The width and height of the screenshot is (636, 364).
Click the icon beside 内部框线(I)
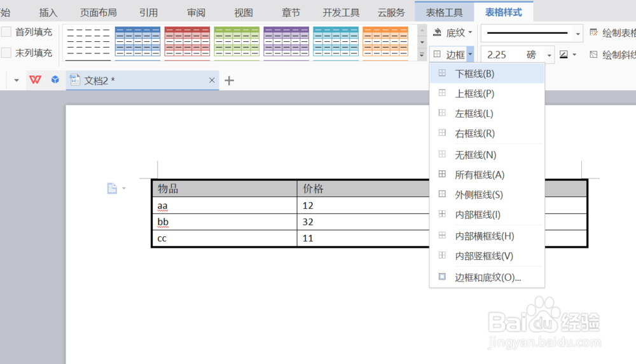click(x=442, y=213)
